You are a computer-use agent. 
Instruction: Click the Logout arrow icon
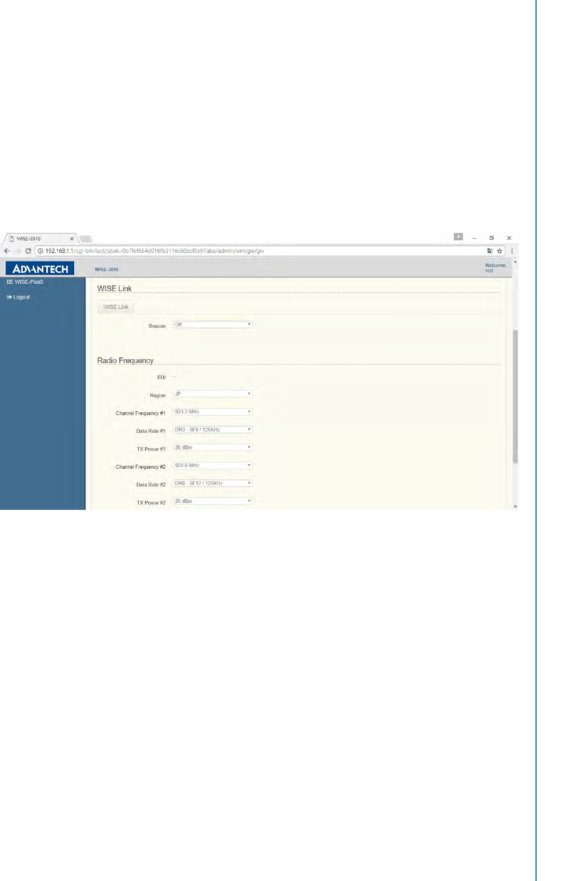pos(10,297)
